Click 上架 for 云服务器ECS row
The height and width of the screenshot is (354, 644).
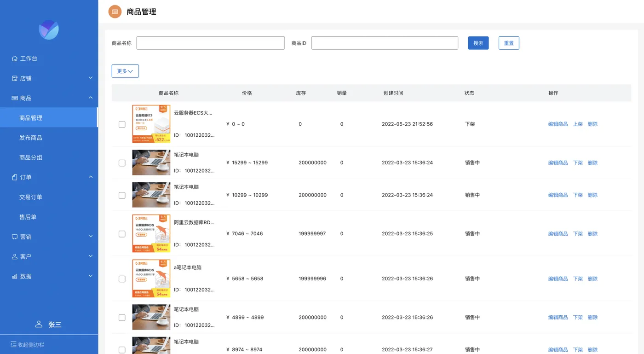(578, 124)
